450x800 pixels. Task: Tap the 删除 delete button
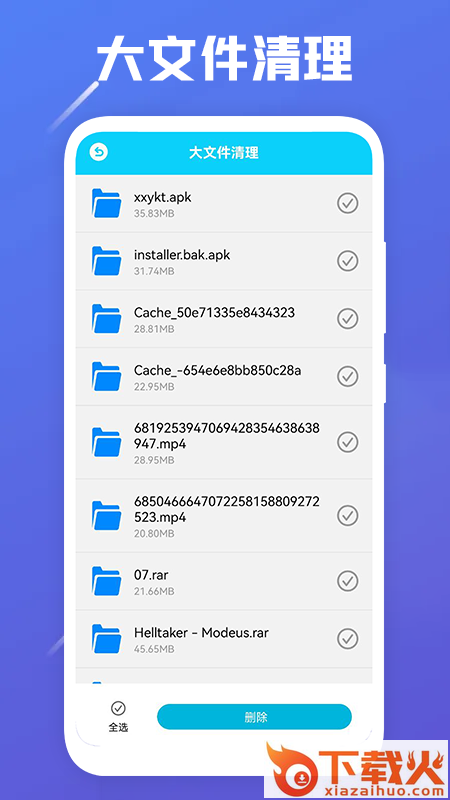(x=254, y=717)
